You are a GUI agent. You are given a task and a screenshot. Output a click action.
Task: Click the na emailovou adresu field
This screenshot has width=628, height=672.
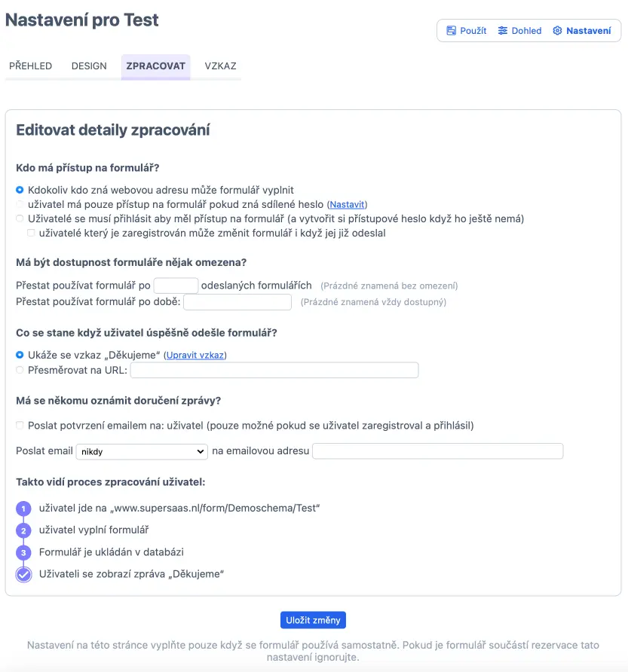pyautogui.click(x=437, y=451)
